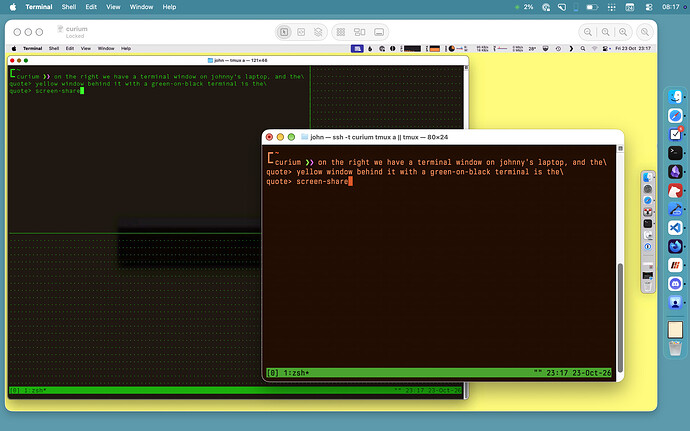Click 'screen-share' text in the green back terminal
This screenshot has width=690, height=431.
coord(58,91)
